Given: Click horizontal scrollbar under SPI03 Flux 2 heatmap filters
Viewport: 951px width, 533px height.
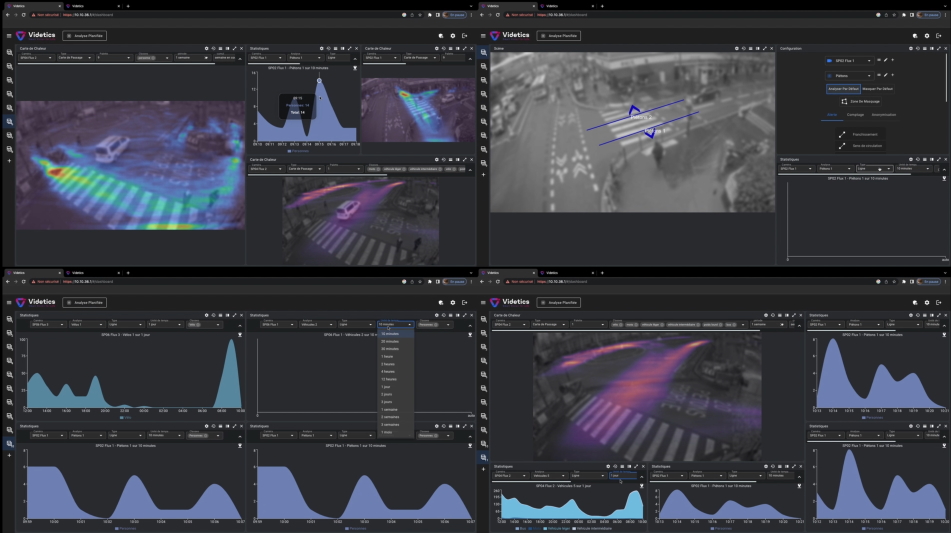Looking at the screenshot, I should click(117, 63).
